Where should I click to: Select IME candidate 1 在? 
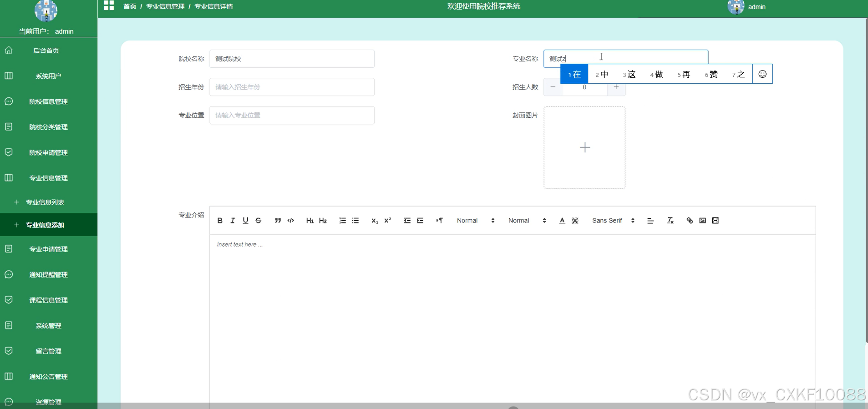(574, 74)
